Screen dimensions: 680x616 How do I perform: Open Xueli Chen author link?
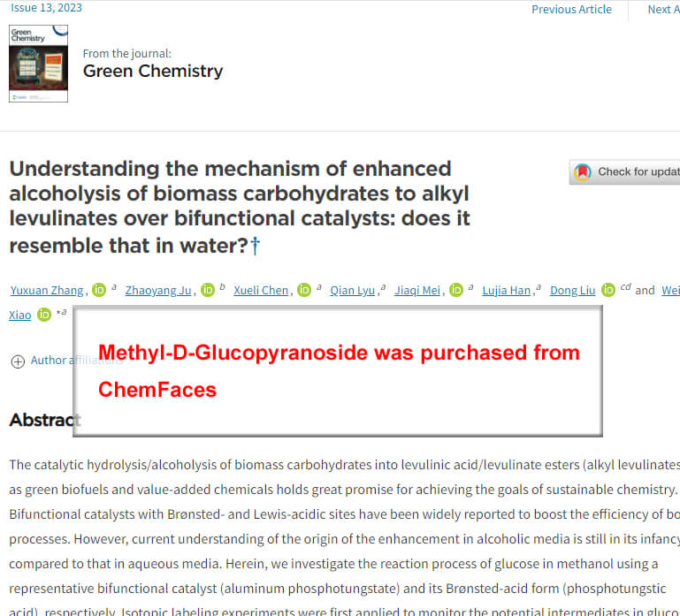[261, 290]
